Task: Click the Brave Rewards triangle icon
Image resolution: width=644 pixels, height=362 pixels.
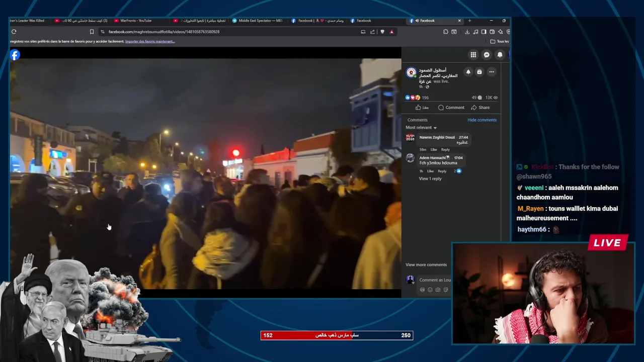Action: click(391, 32)
